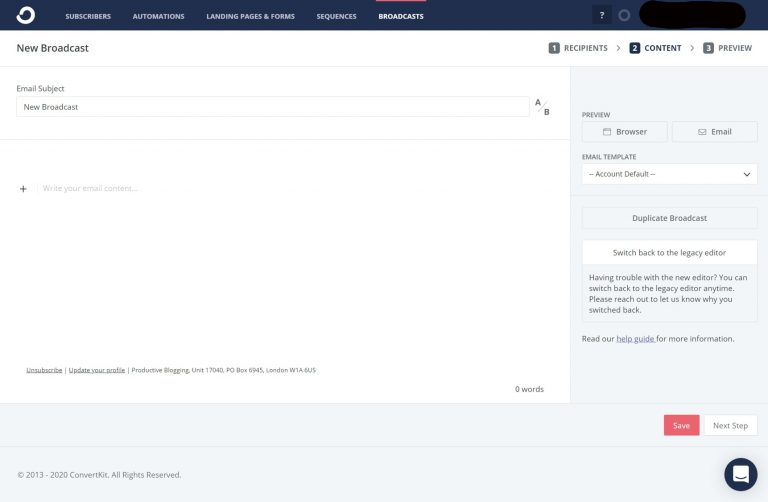
Task: Open the help guide link
Action: 635,338
